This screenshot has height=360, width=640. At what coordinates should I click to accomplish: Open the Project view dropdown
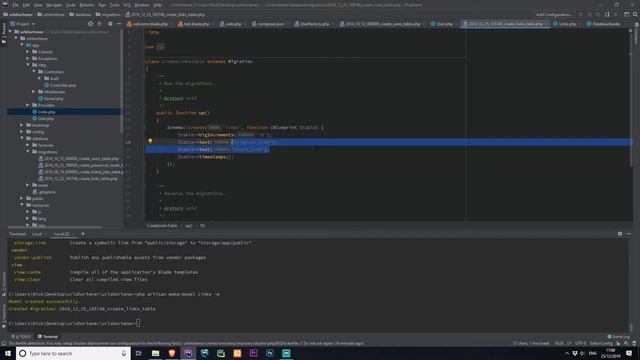[22, 24]
